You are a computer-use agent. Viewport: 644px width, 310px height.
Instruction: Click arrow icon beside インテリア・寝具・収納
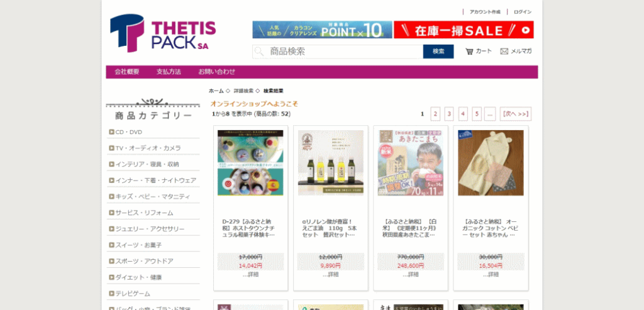(x=111, y=164)
